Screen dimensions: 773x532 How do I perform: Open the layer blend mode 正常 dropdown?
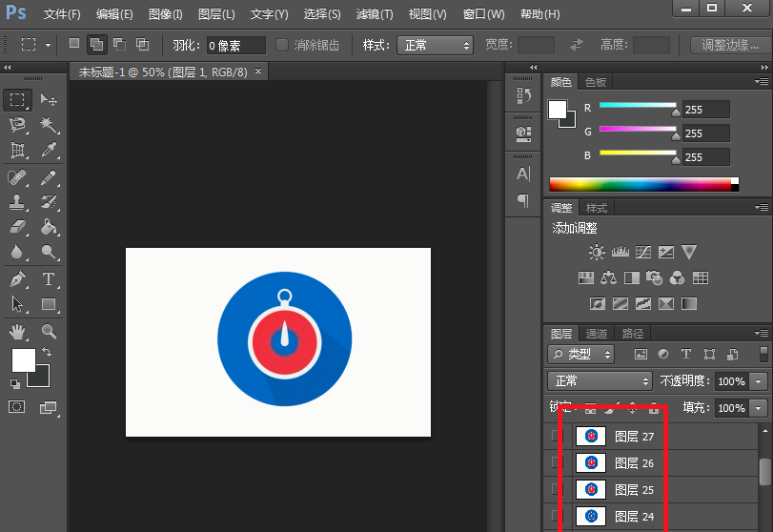click(x=600, y=380)
